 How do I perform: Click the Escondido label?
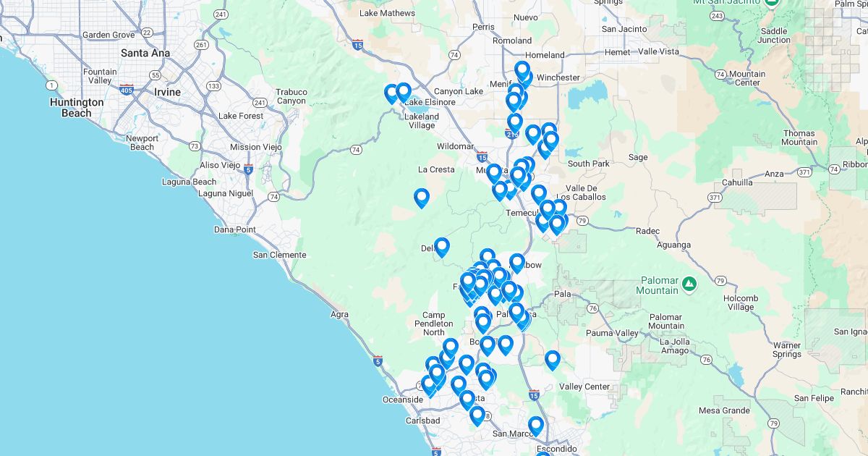[556, 449]
